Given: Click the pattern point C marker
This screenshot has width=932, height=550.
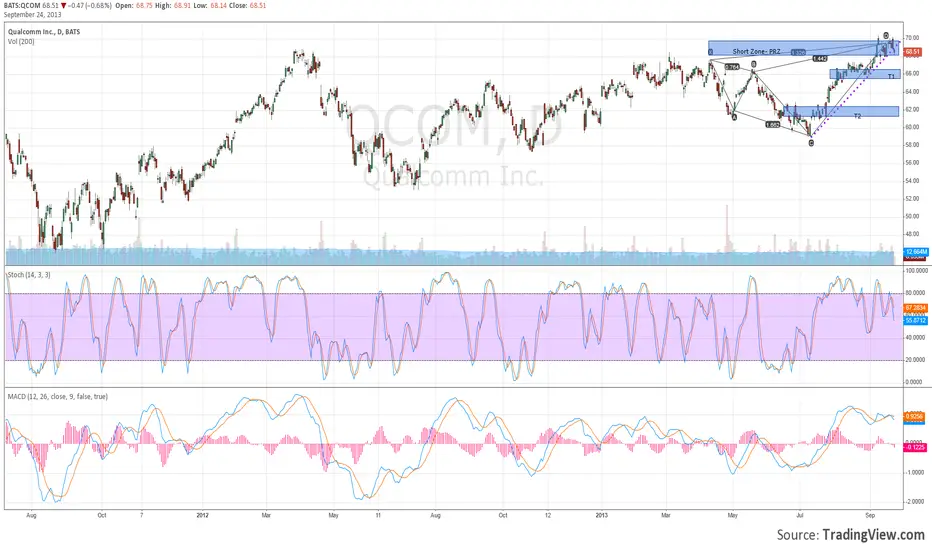Looking at the screenshot, I should pos(811,143).
